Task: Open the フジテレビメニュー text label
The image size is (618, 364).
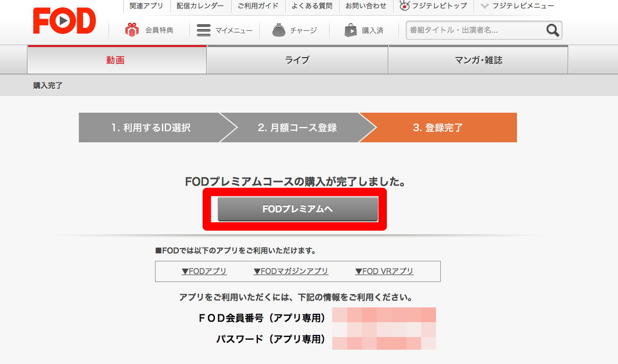Action: click(x=523, y=6)
